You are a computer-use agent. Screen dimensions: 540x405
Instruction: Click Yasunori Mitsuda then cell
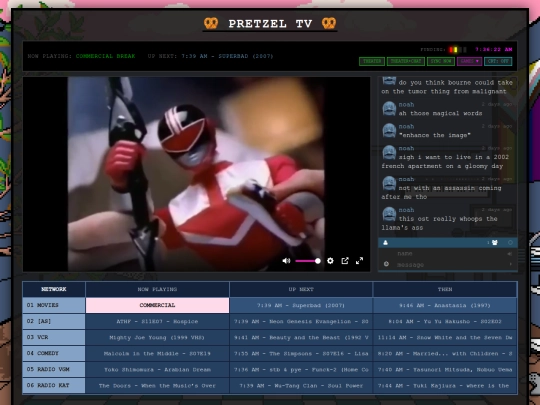click(x=445, y=369)
